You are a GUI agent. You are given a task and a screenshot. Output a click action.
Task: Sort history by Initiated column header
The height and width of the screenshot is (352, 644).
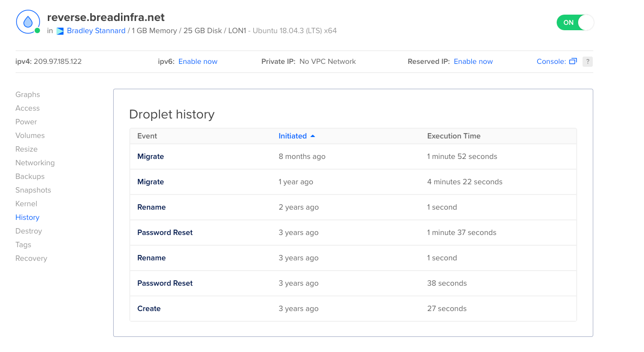tap(292, 136)
